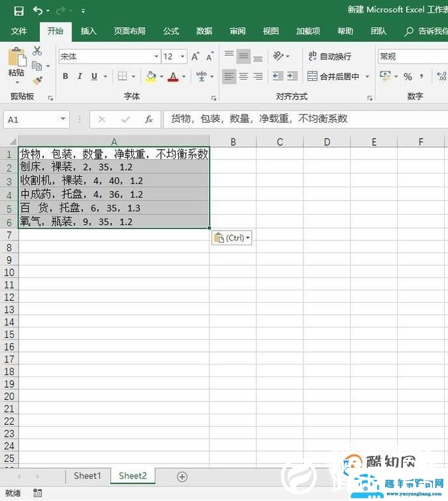Cancel formula entry X icon
The width and height of the screenshot is (448, 501).
[102, 119]
